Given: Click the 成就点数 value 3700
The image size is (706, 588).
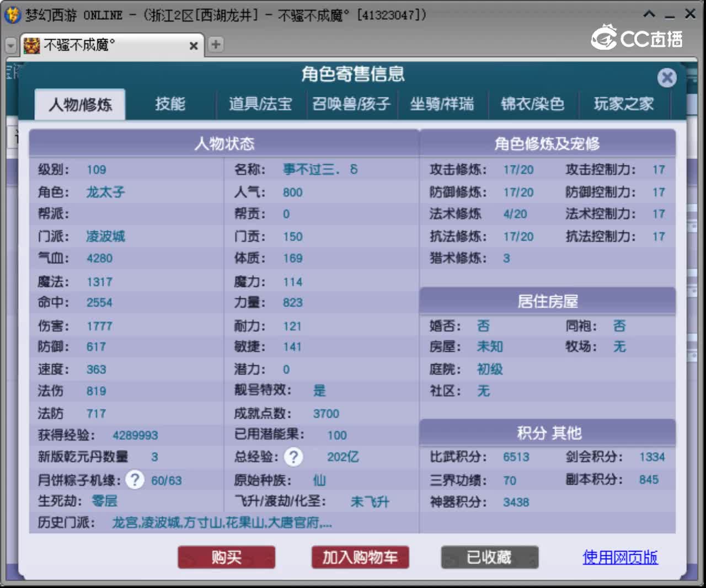Looking at the screenshot, I should (327, 414).
